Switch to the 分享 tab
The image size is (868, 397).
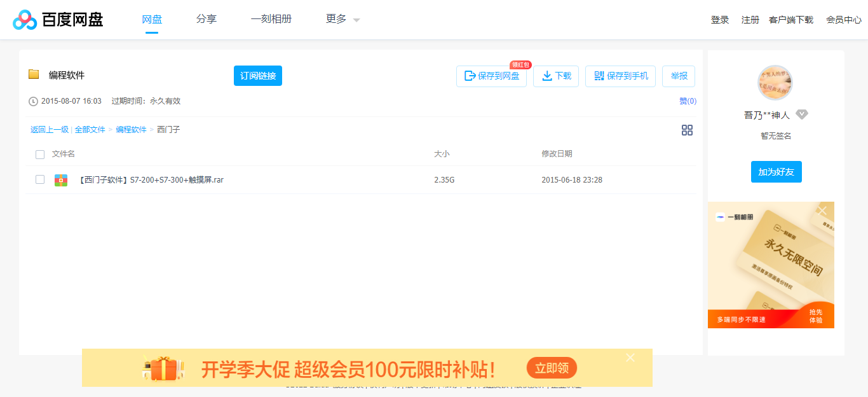point(207,19)
